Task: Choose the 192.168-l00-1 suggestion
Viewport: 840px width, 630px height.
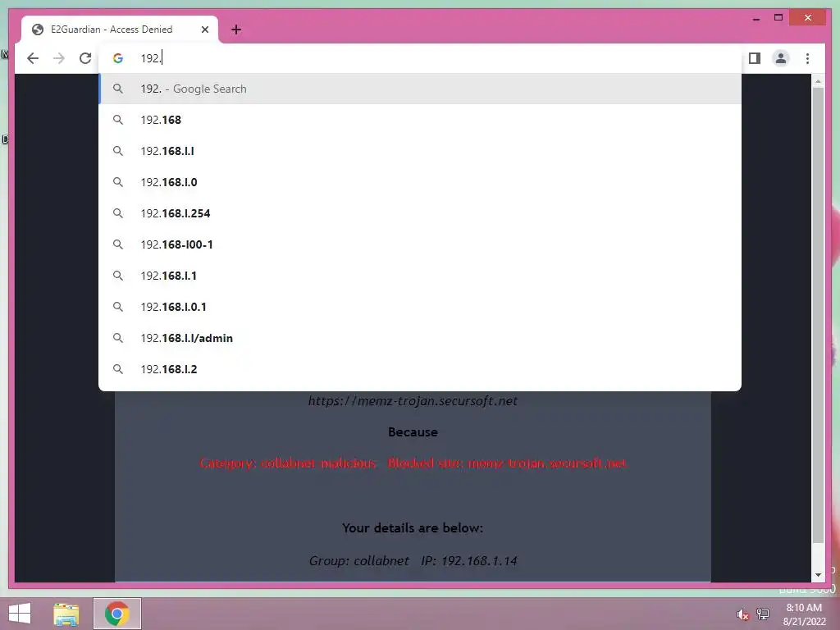Action: tap(420, 244)
